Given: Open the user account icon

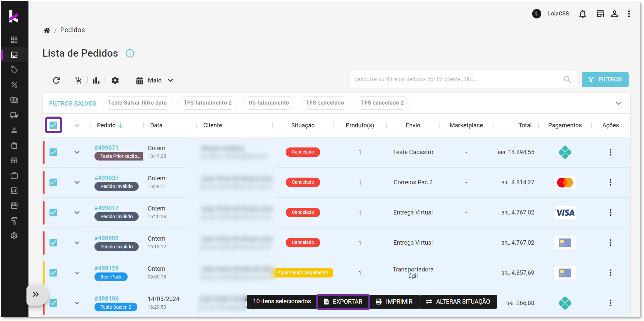Looking at the screenshot, I should pyautogui.click(x=615, y=14).
